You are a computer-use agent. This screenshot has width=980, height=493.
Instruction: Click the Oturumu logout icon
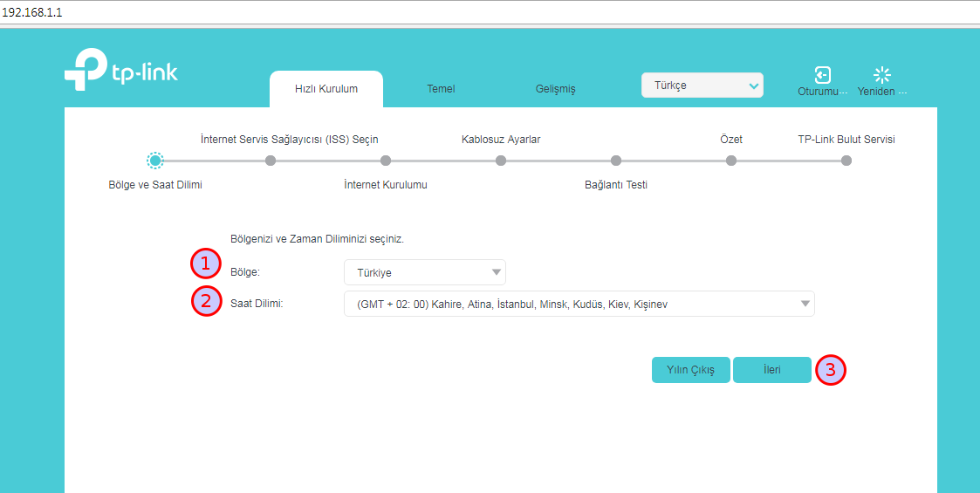point(822,75)
